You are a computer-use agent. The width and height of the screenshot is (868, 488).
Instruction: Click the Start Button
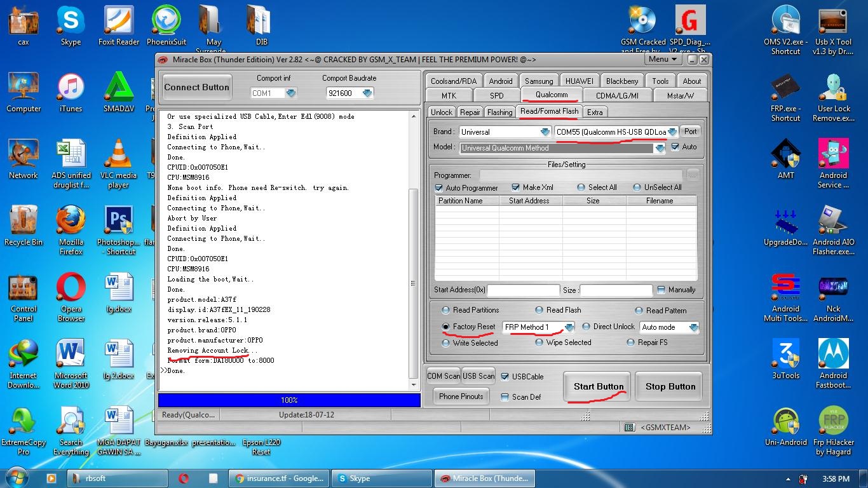click(599, 386)
